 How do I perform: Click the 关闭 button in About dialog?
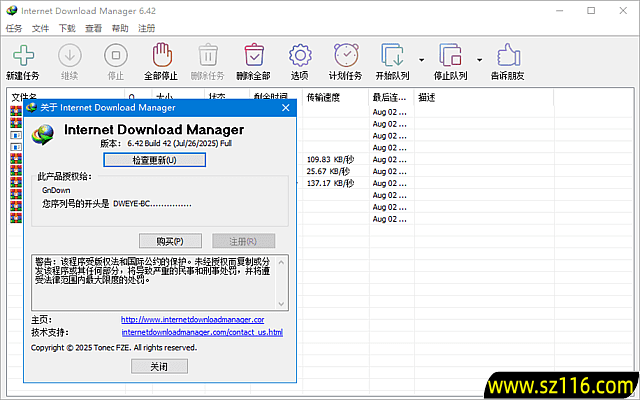coord(159,367)
